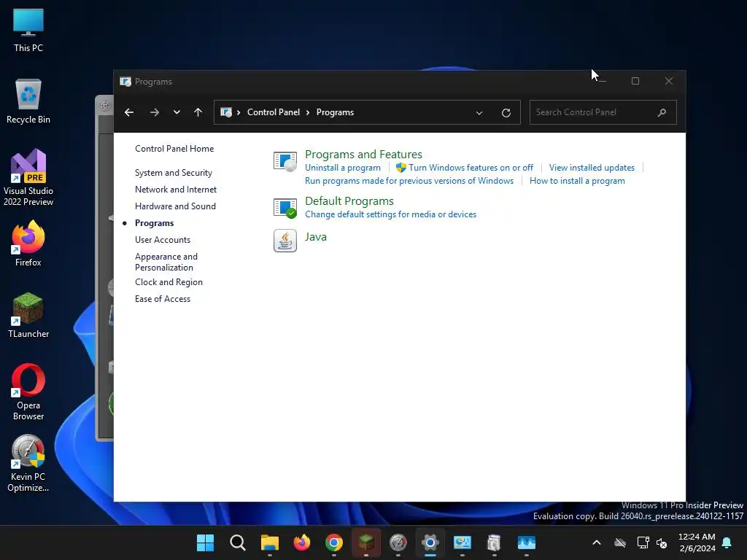Click the shield icon beside Turn Windows features
The width and height of the screenshot is (747, 560).
click(401, 168)
